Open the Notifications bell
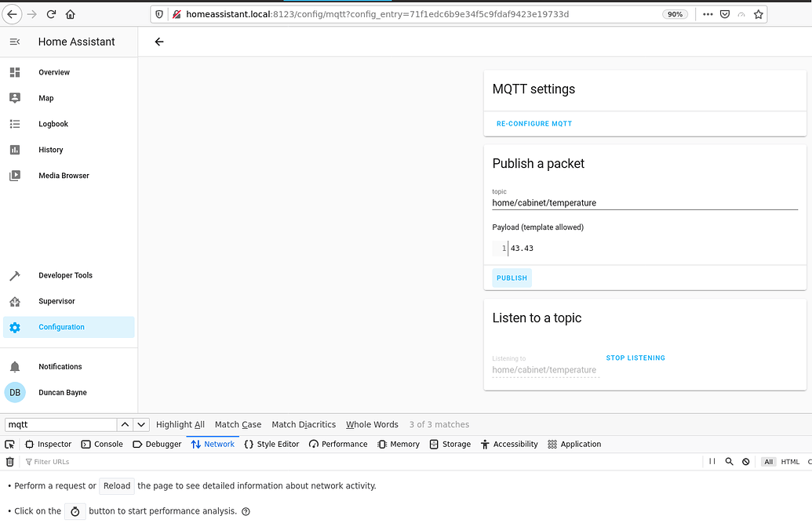Image resolution: width=812 pixels, height=523 pixels. (x=60, y=366)
